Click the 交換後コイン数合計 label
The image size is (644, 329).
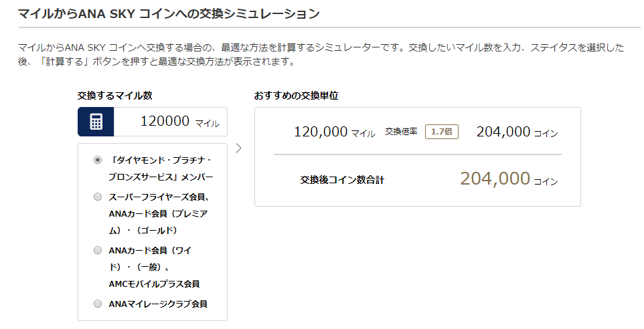coord(342,179)
